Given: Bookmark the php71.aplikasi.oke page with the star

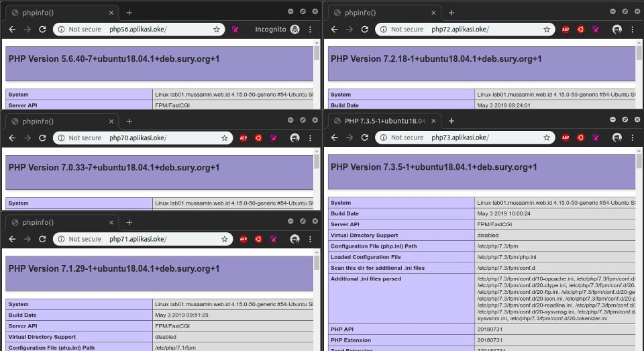Looking at the screenshot, I should (x=224, y=239).
